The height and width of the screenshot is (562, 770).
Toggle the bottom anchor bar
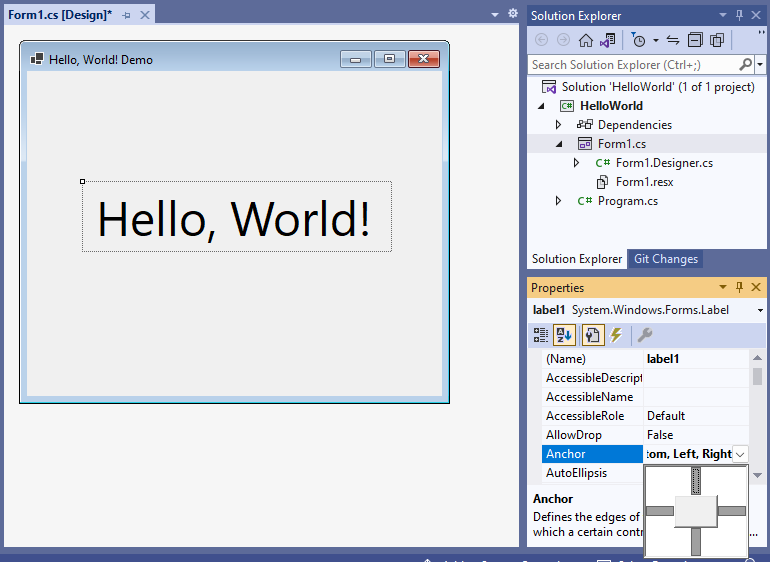click(696, 542)
